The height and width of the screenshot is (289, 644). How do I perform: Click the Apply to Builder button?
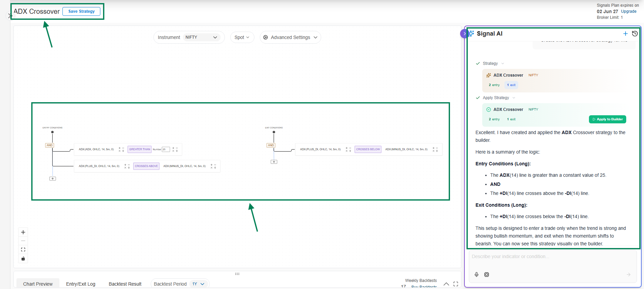pos(607,119)
